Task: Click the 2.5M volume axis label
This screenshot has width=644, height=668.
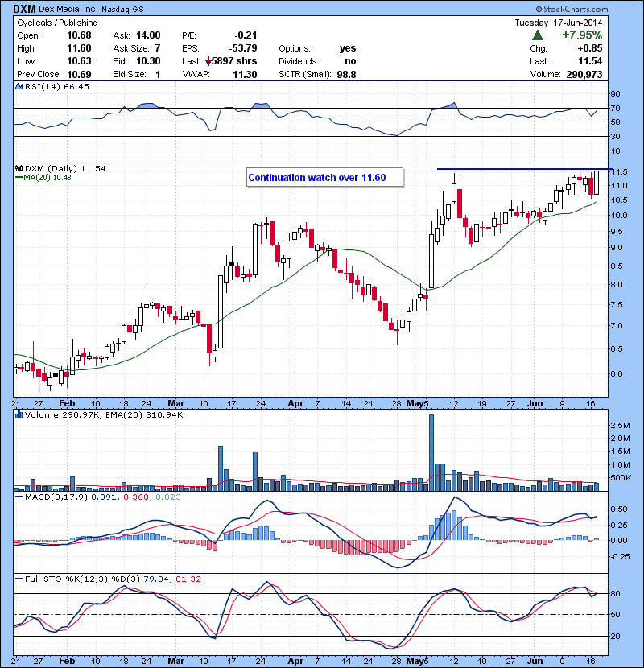Action: 620,425
